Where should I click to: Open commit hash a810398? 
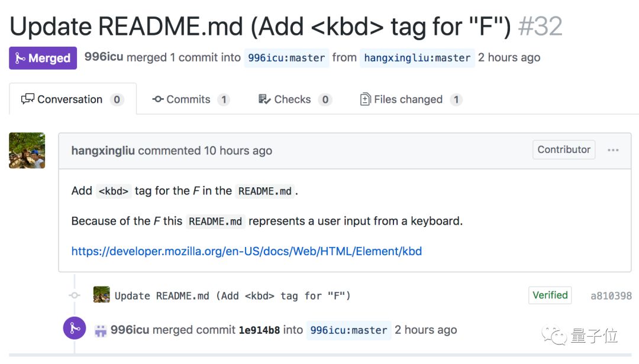611,295
